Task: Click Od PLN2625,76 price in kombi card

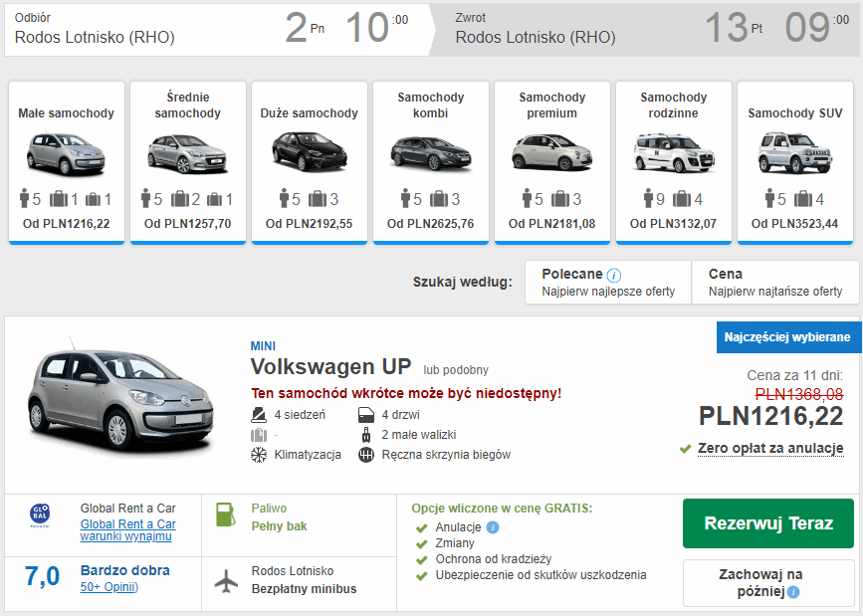Action: pyautogui.click(x=430, y=224)
